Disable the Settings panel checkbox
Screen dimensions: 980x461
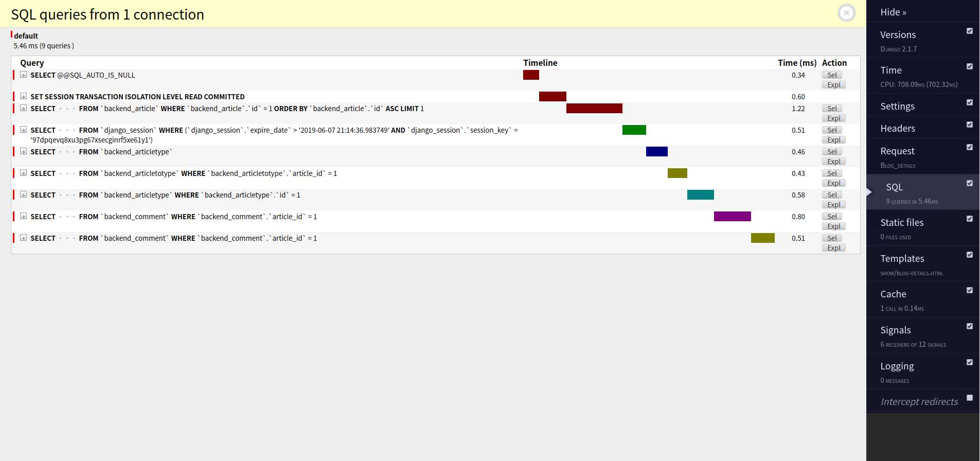pos(970,102)
